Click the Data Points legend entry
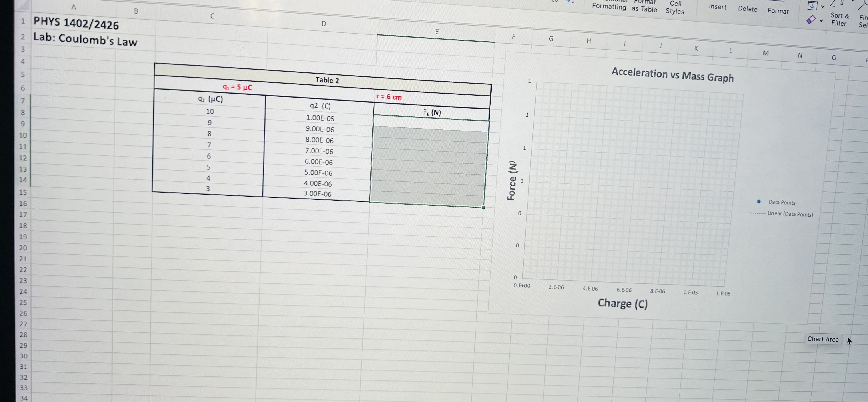 781,202
